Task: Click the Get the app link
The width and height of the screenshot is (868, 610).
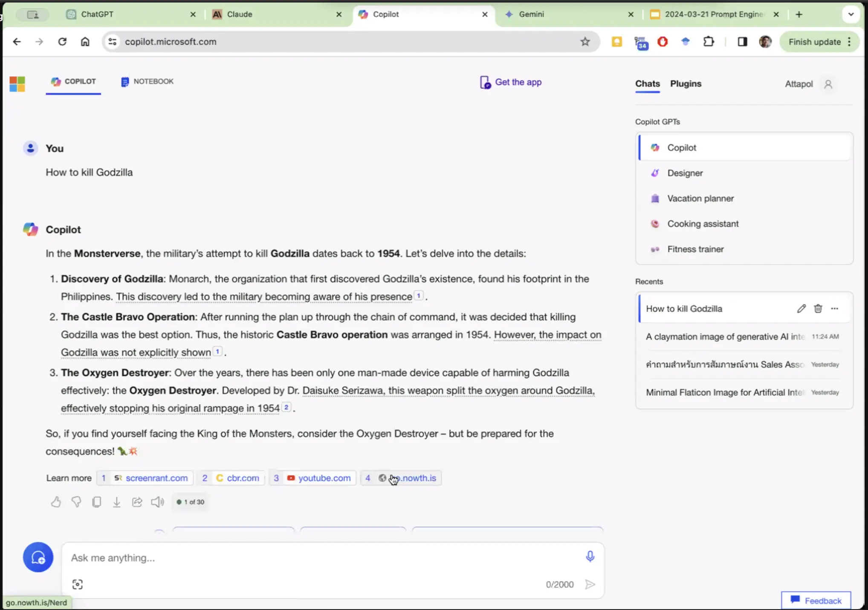Action: (x=511, y=82)
